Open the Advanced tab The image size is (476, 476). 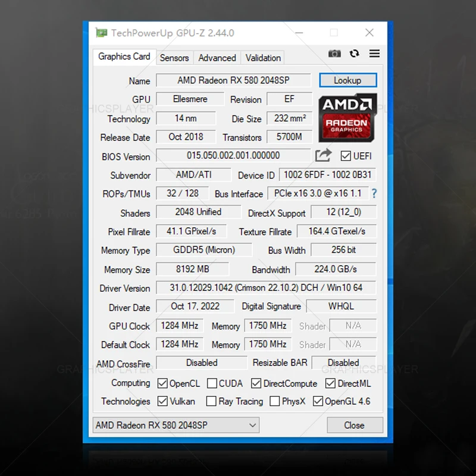tap(217, 58)
